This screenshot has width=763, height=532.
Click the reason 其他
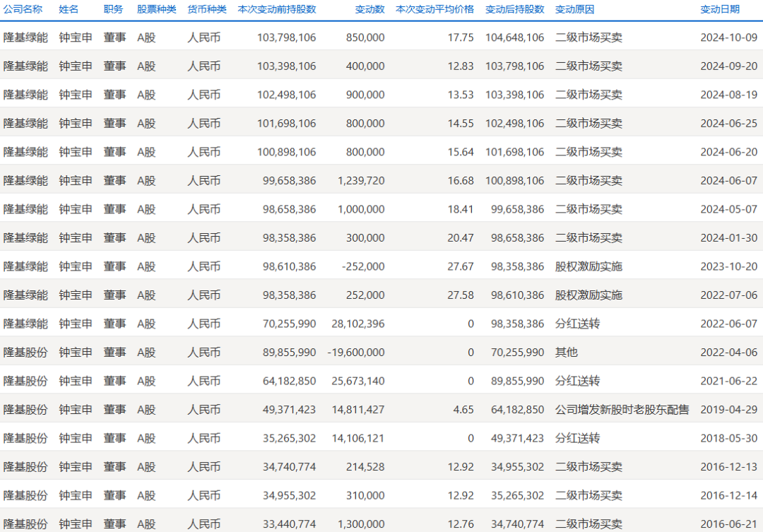(x=567, y=353)
